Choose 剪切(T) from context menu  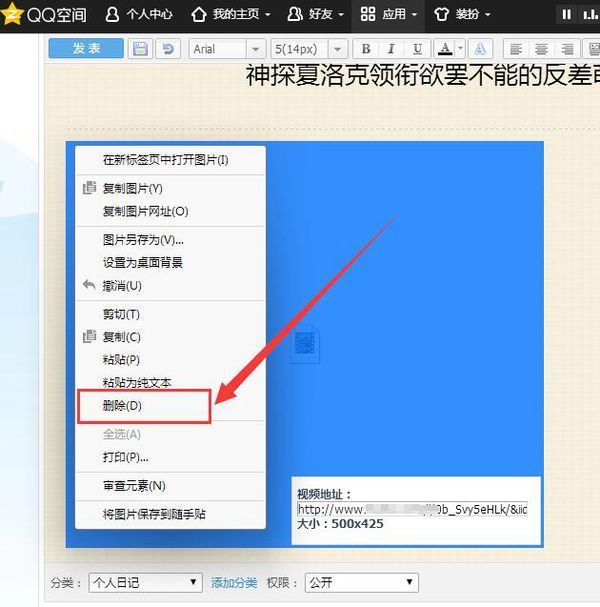click(x=170, y=314)
